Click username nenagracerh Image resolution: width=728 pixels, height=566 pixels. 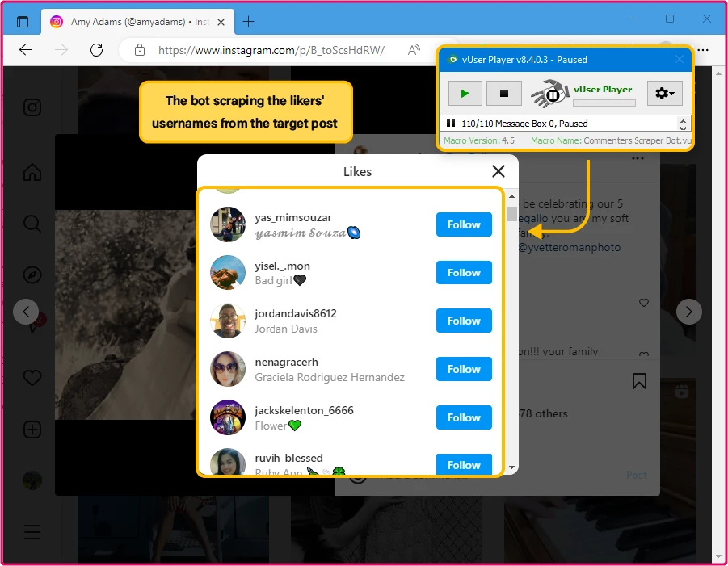coord(287,362)
